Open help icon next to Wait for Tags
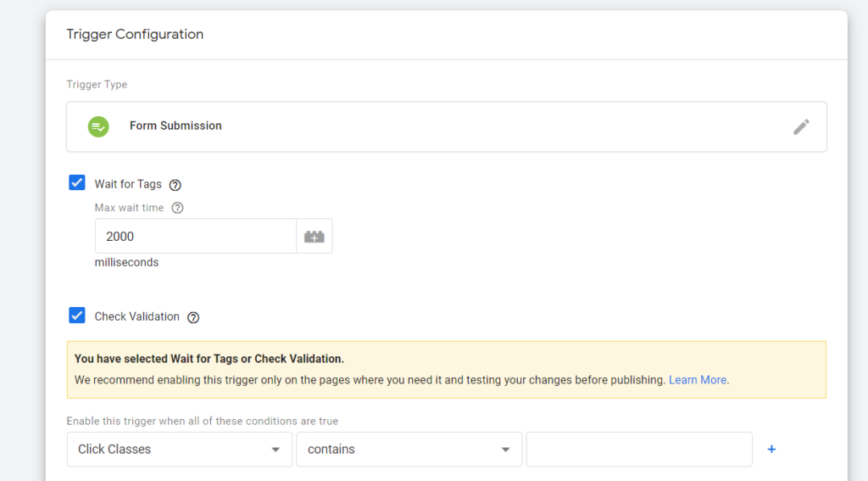 point(175,185)
